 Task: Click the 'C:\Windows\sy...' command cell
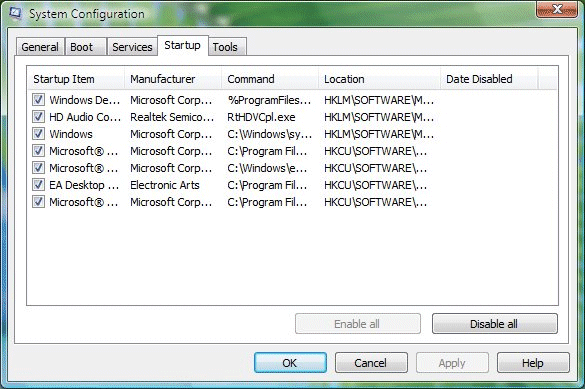[269, 134]
